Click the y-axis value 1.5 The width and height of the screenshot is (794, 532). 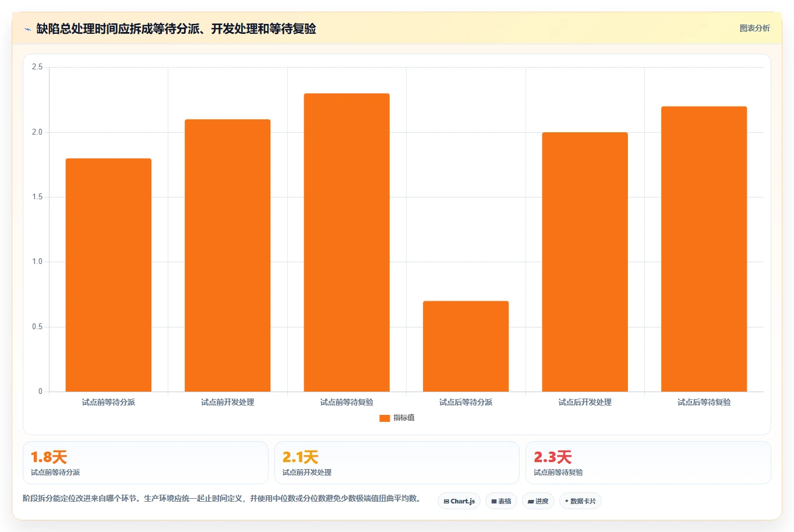tap(37, 197)
